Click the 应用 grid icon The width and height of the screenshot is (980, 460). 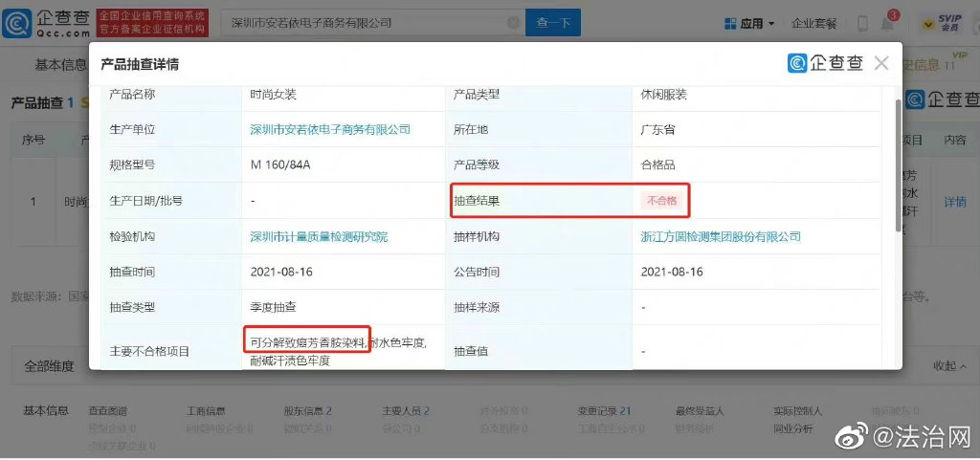730,23
